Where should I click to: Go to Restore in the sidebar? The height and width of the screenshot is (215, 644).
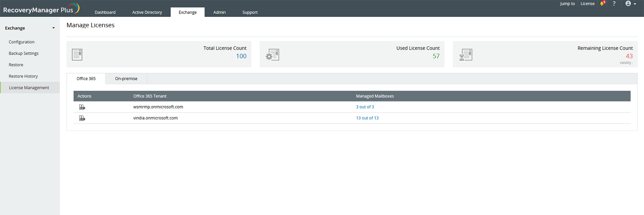click(16, 65)
